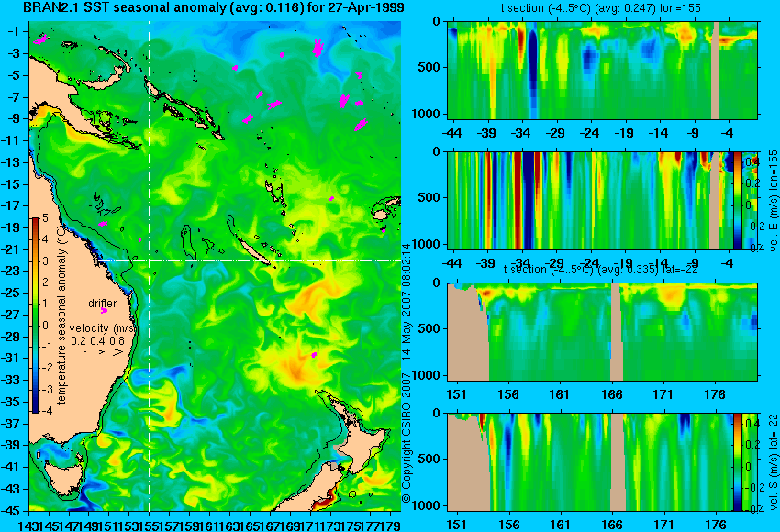
Task: Open the eastward velocity section plot for lon=155
Action: point(590,200)
